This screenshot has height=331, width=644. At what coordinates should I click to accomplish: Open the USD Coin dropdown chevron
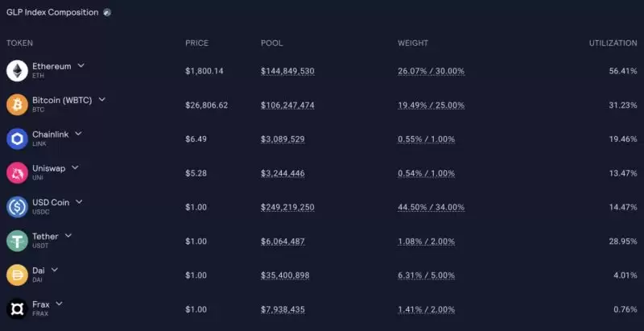click(79, 201)
